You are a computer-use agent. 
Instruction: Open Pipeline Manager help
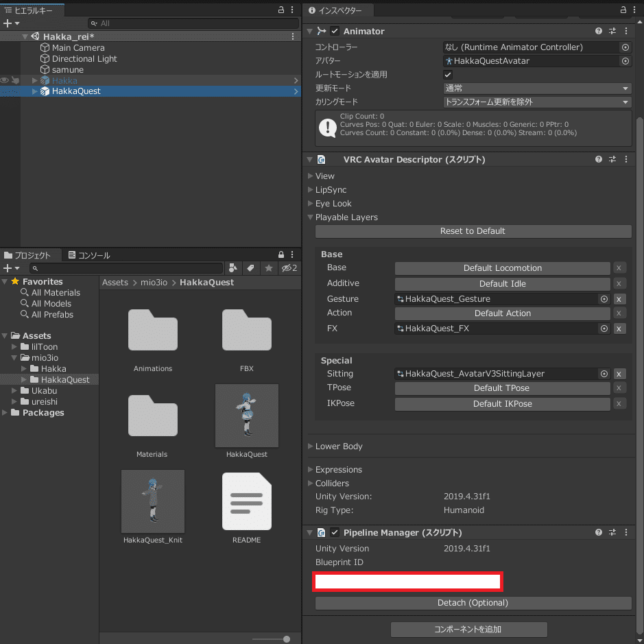pos(599,532)
